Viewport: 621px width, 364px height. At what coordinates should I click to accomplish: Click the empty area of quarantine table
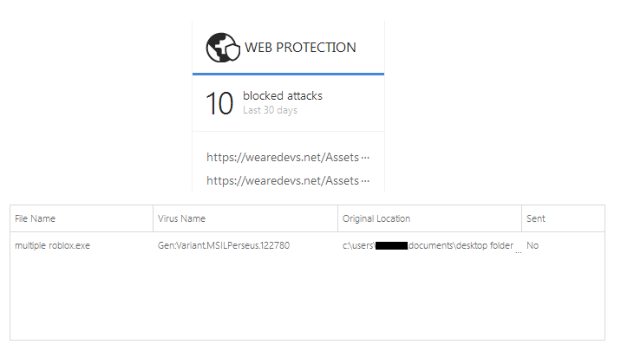[307, 299]
